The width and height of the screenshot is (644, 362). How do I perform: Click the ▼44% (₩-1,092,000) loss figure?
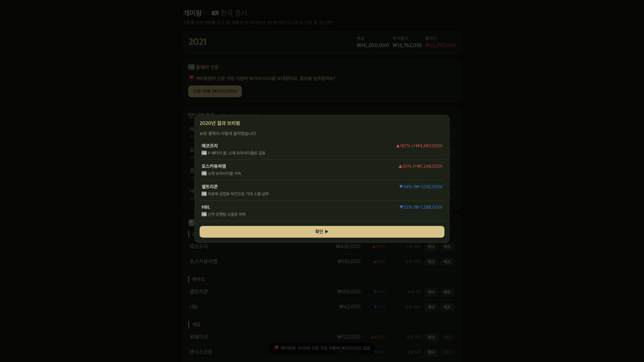pyautogui.click(x=421, y=187)
